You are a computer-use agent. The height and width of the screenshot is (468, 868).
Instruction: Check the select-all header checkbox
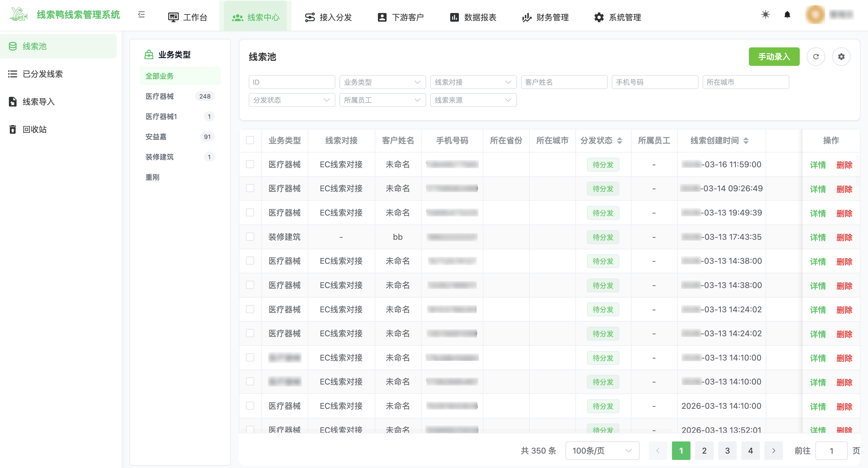(250, 140)
